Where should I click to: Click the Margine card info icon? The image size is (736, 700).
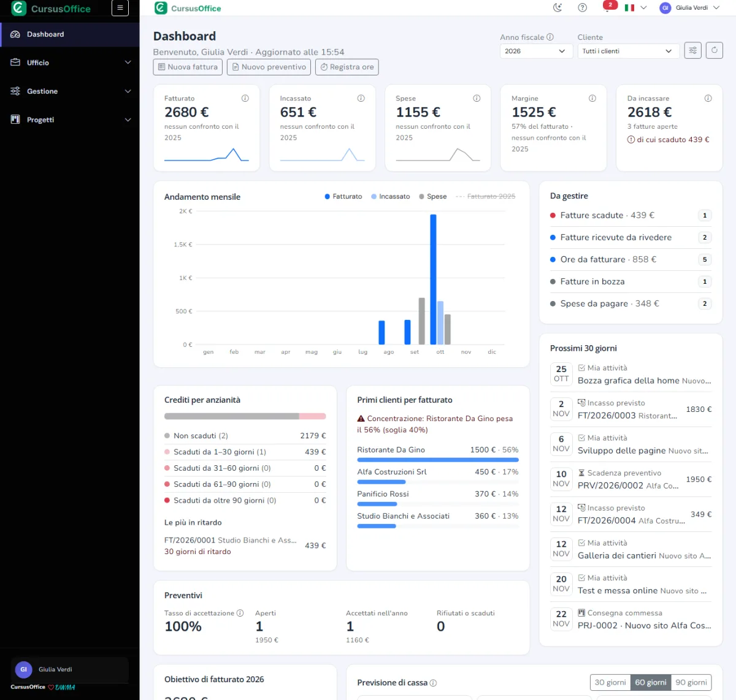coord(592,98)
